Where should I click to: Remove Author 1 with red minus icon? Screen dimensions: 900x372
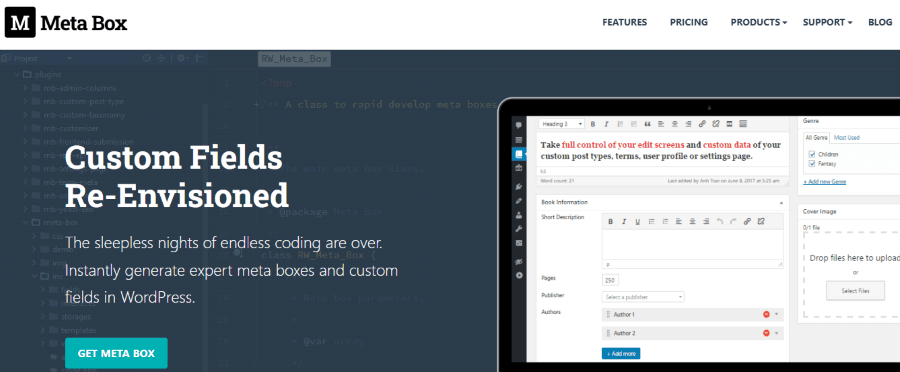(x=766, y=315)
